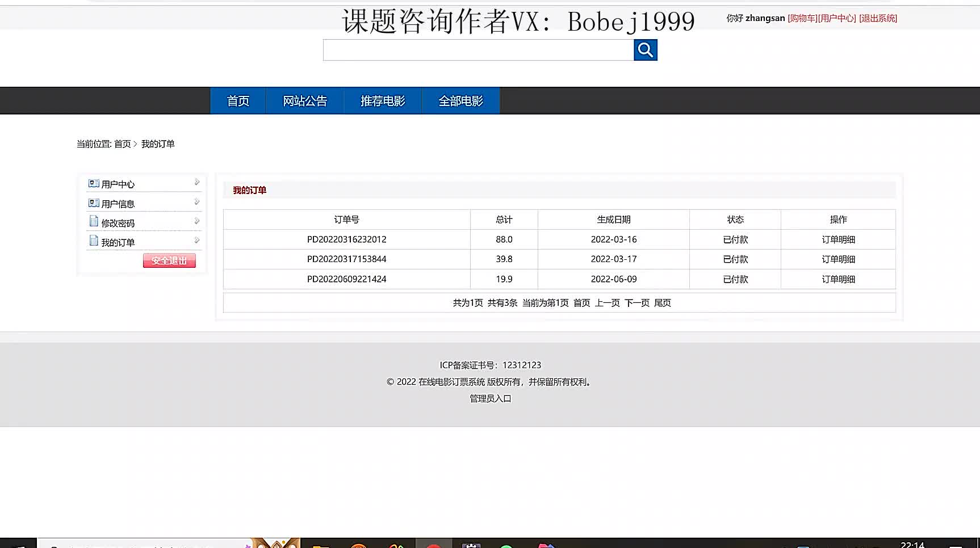Click the 状态 column header
Image resolution: width=980 pixels, height=548 pixels.
[735, 220]
